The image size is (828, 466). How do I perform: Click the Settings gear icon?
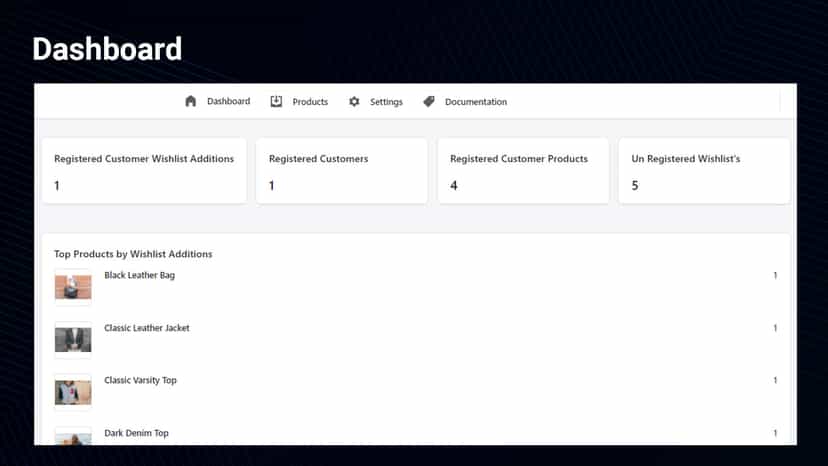(x=354, y=101)
